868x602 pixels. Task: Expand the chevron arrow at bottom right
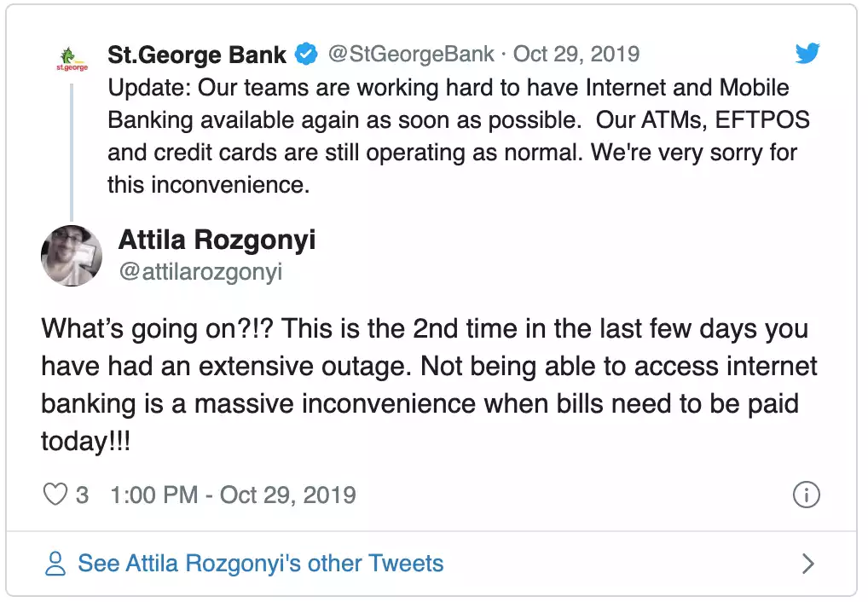(808, 564)
